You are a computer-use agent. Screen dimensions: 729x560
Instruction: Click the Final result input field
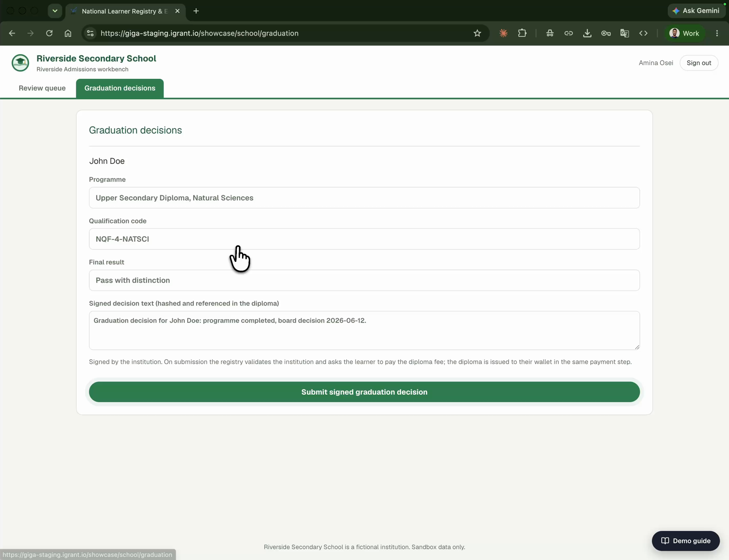[364, 280]
